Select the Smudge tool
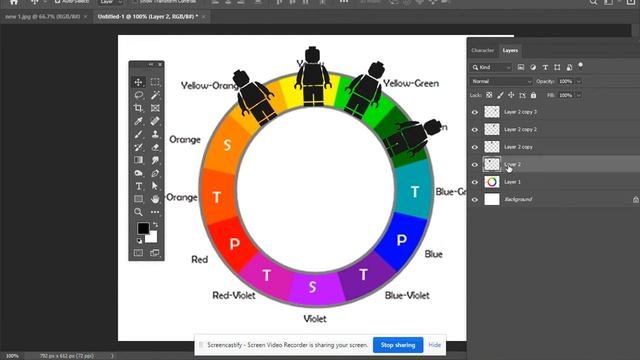The image size is (640, 360). [x=155, y=160]
